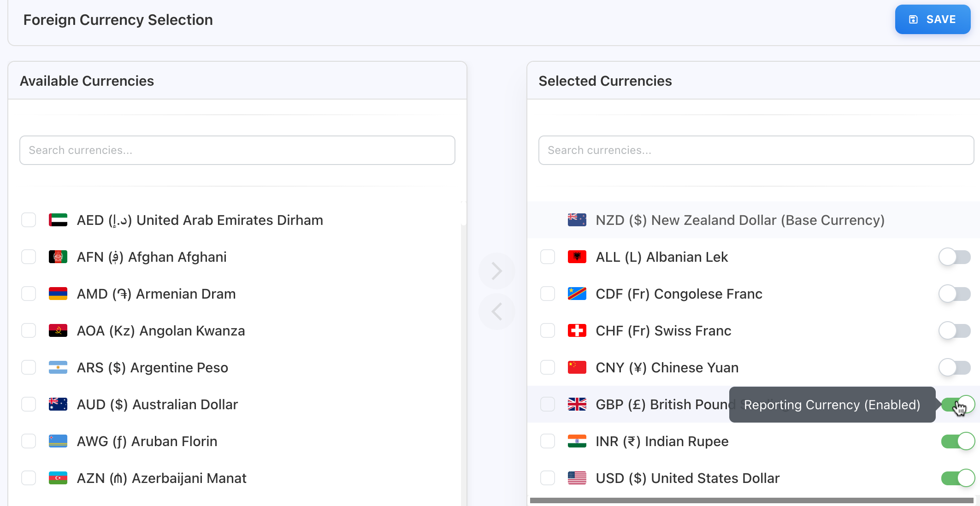This screenshot has height=506, width=980.
Task: Click the Selected Currencies search box
Action: click(756, 150)
